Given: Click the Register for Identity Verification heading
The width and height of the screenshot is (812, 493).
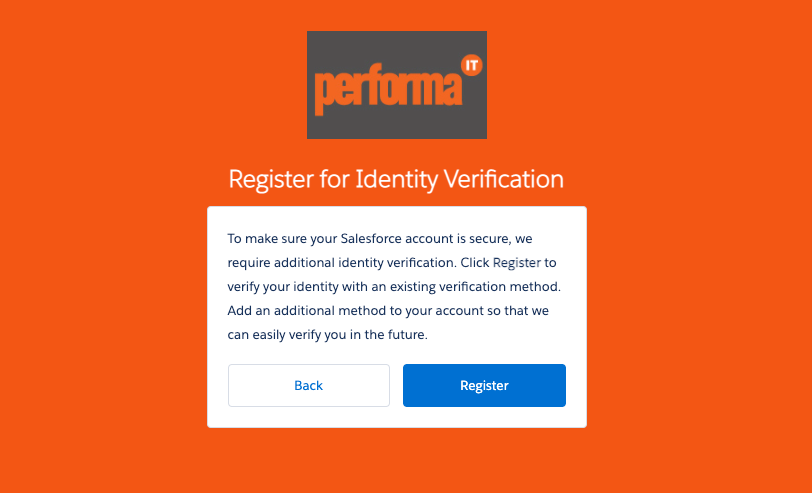Looking at the screenshot, I should [x=396, y=180].
